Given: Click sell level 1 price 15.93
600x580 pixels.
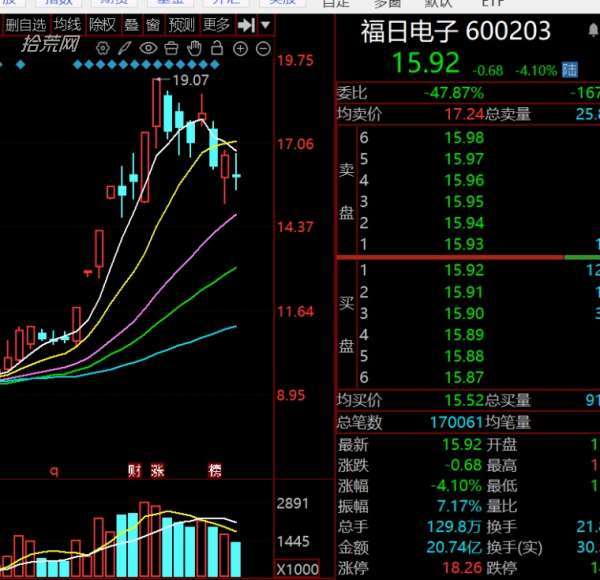Looking at the screenshot, I should click(x=464, y=244).
